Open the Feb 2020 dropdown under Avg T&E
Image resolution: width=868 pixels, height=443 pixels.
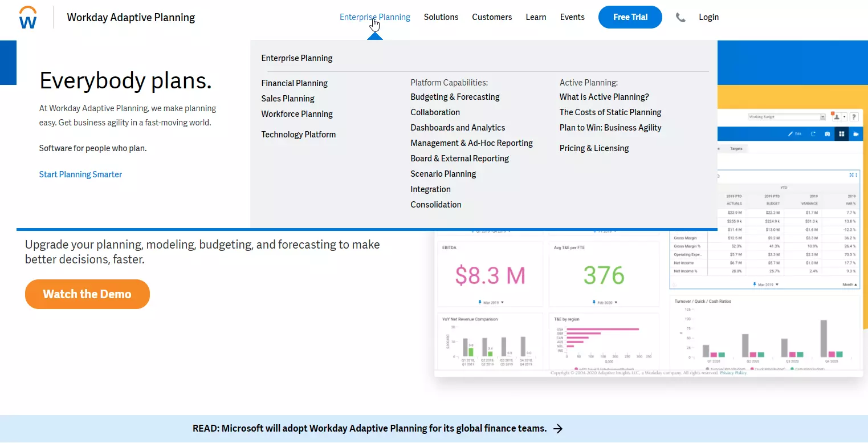coord(604,302)
